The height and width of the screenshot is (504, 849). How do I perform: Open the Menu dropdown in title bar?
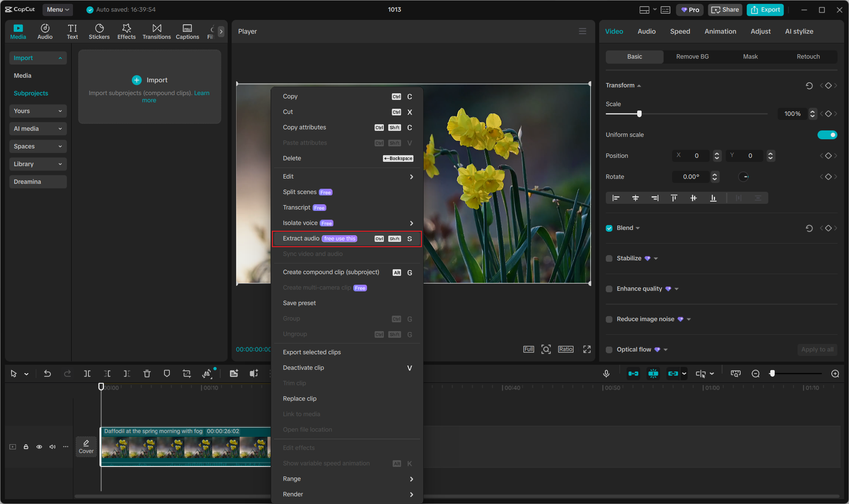point(57,9)
